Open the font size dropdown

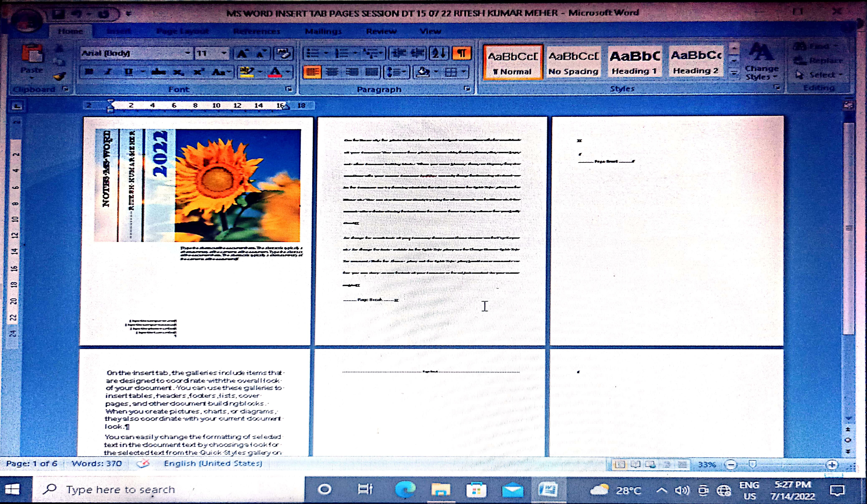(224, 53)
